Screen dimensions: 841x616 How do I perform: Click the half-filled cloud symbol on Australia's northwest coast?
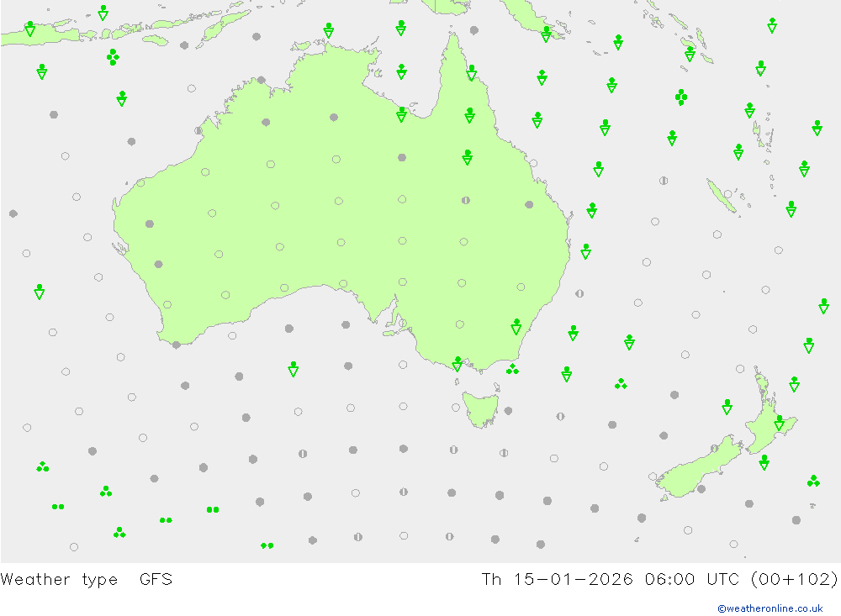[x=198, y=131]
